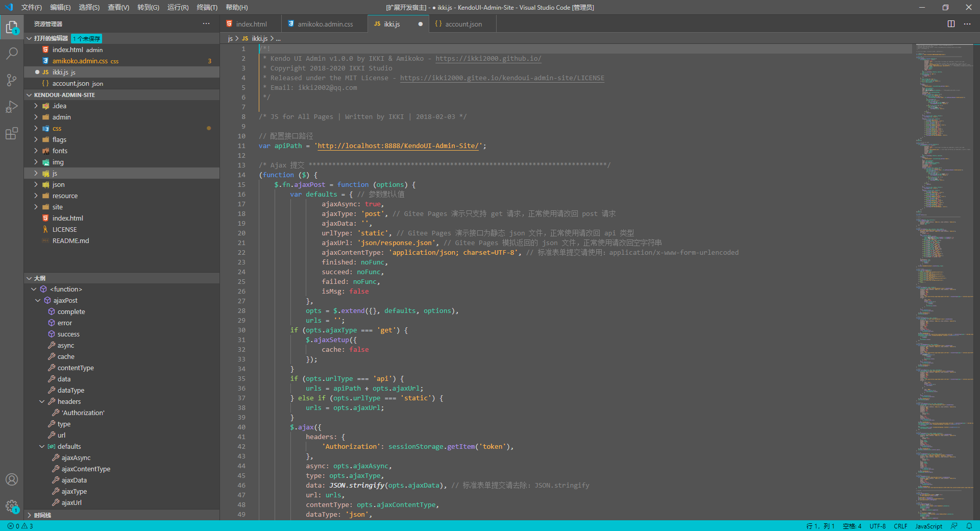
Task: Collapse defaults node in outline
Action: 42,446
